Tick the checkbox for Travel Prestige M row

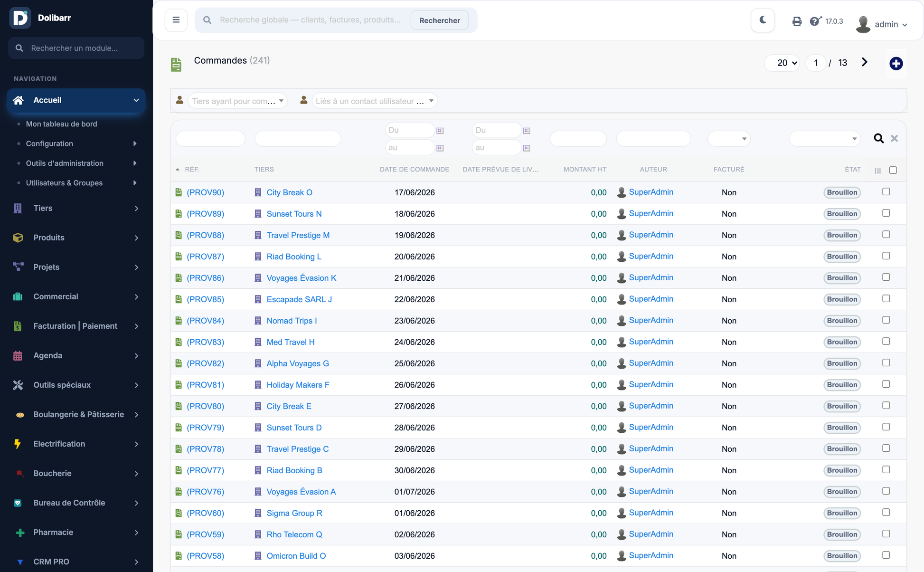[886, 234]
